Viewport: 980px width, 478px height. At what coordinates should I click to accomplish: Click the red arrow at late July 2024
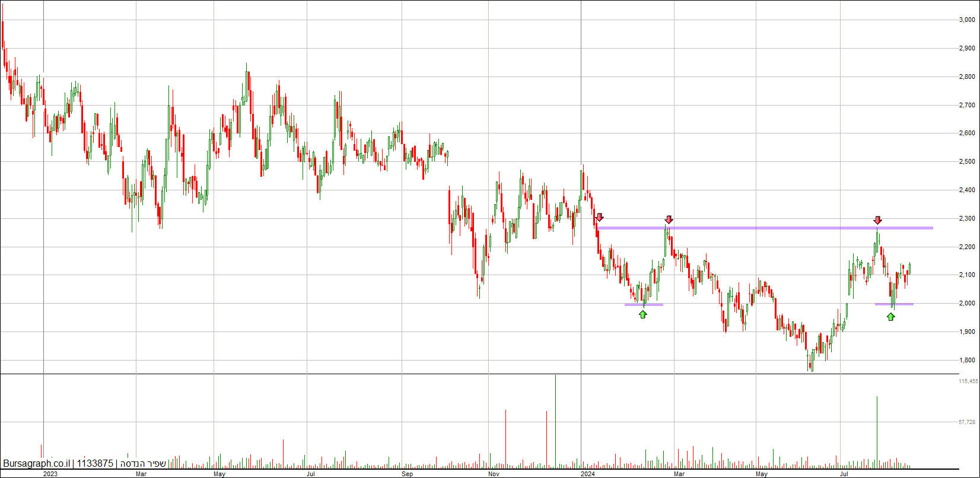[878, 220]
